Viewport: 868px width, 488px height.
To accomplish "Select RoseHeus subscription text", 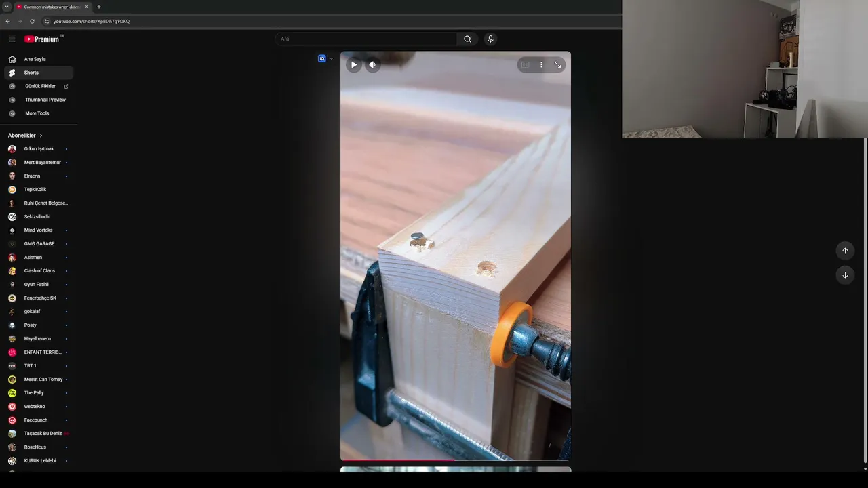I will click(x=35, y=447).
